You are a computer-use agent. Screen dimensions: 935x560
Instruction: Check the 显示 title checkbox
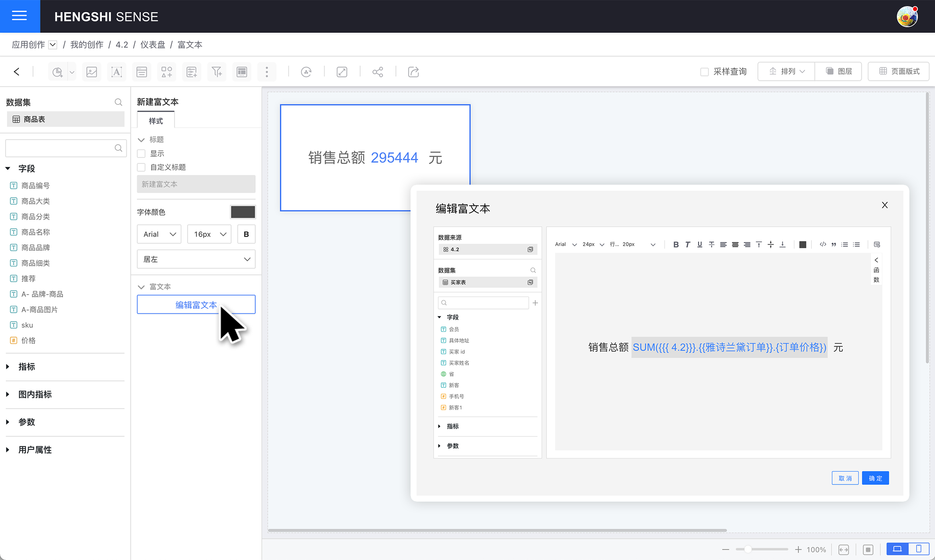pyautogui.click(x=141, y=153)
